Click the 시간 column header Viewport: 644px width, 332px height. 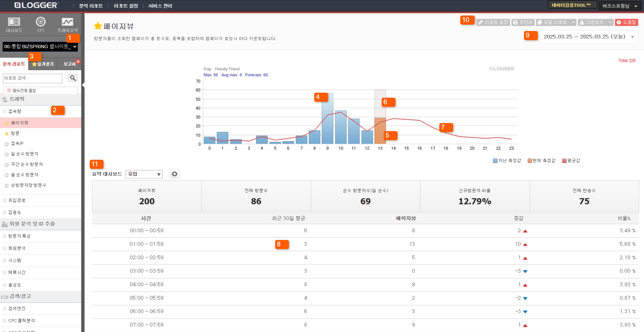[x=146, y=218]
